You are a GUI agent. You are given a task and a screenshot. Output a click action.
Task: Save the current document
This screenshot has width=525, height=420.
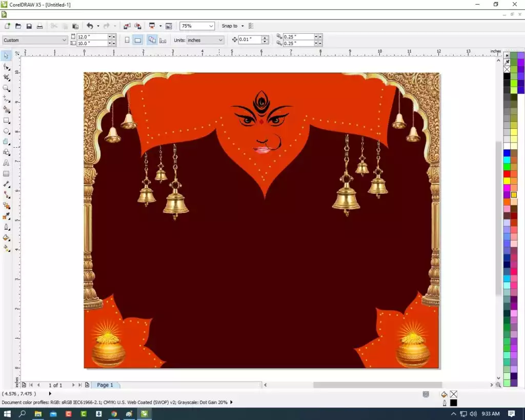(x=29, y=26)
